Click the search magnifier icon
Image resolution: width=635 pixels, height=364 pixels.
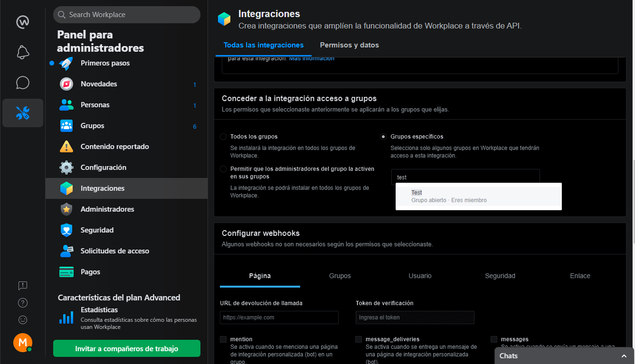coord(62,15)
